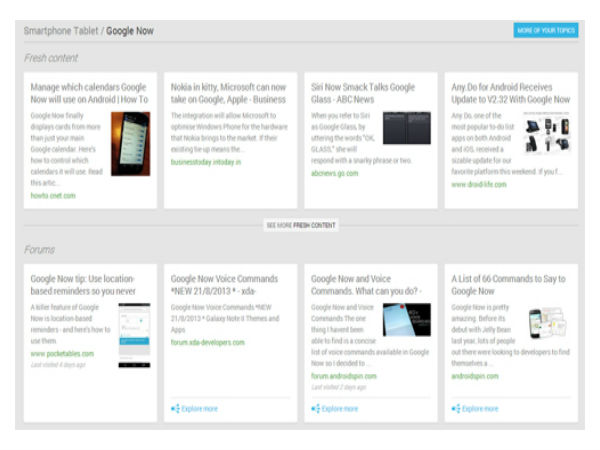The image size is (600, 450).
Task: Visit androidspin.com link in 66 Commands card
Action: click(474, 376)
